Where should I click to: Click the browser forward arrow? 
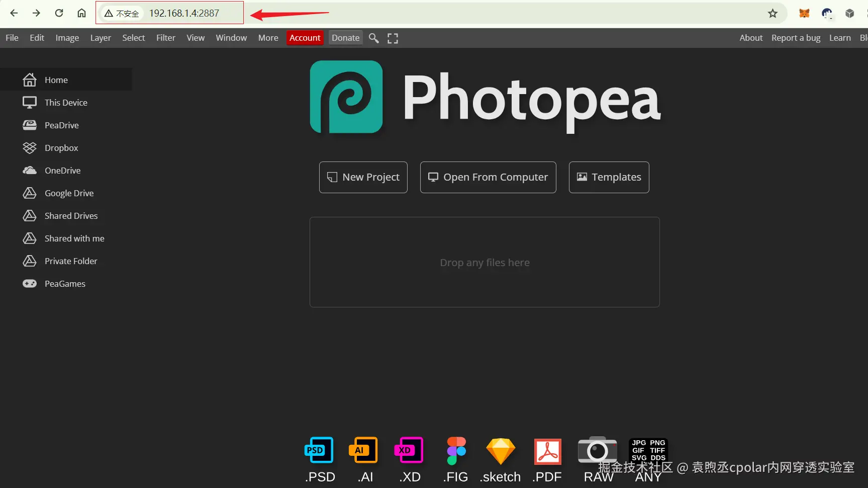click(x=36, y=13)
